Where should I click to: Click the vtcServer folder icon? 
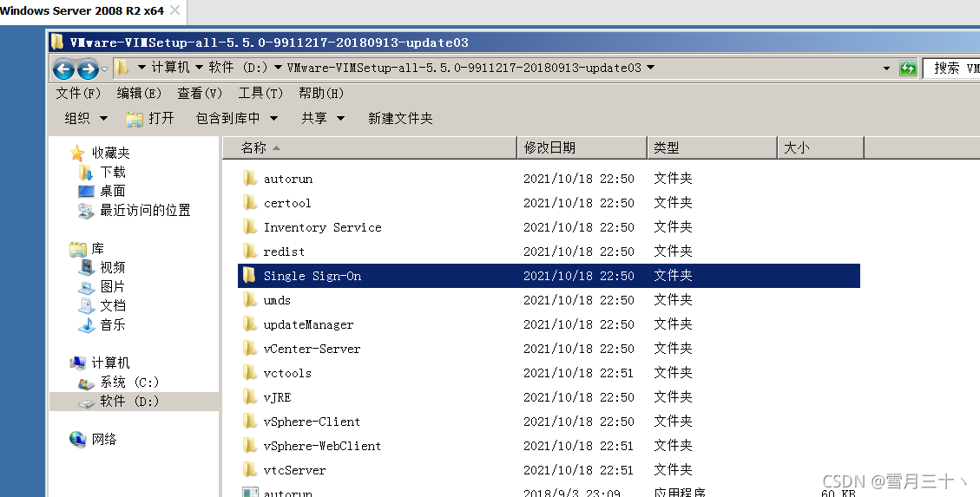pos(249,470)
